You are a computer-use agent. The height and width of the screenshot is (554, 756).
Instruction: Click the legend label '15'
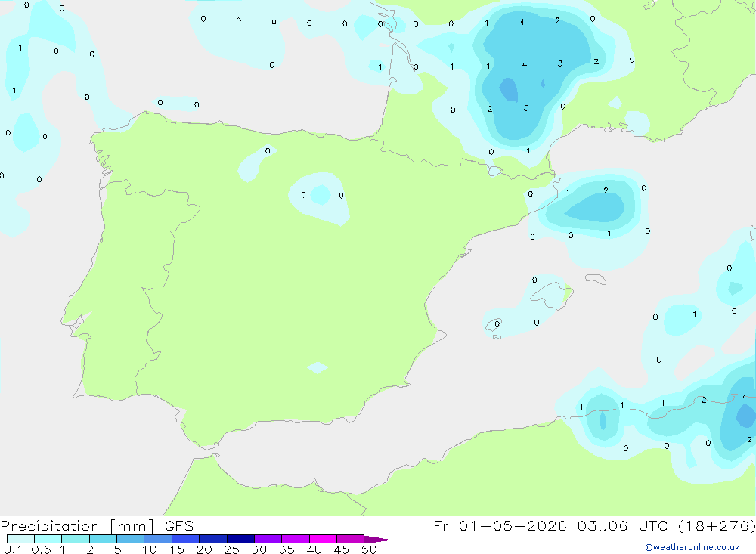pyautogui.click(x=177, y=549)
